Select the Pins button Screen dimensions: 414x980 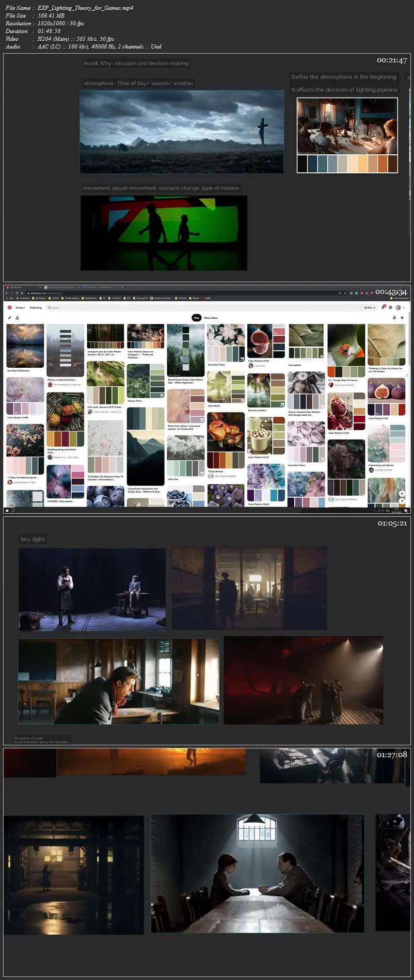tap(196, 318)
